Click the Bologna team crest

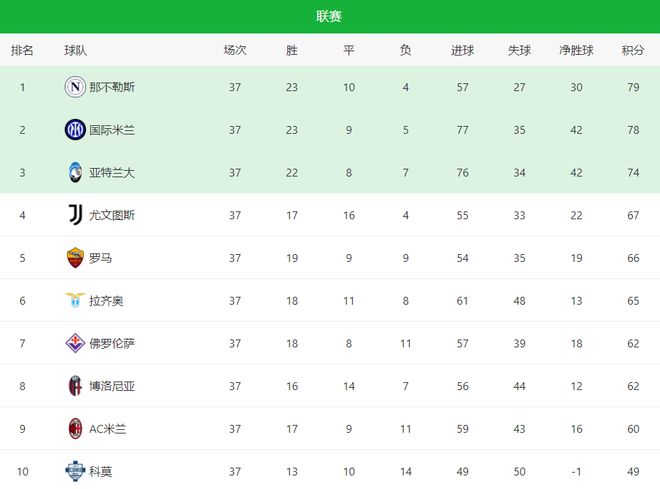pyautogui.click(x=75, y=386)
